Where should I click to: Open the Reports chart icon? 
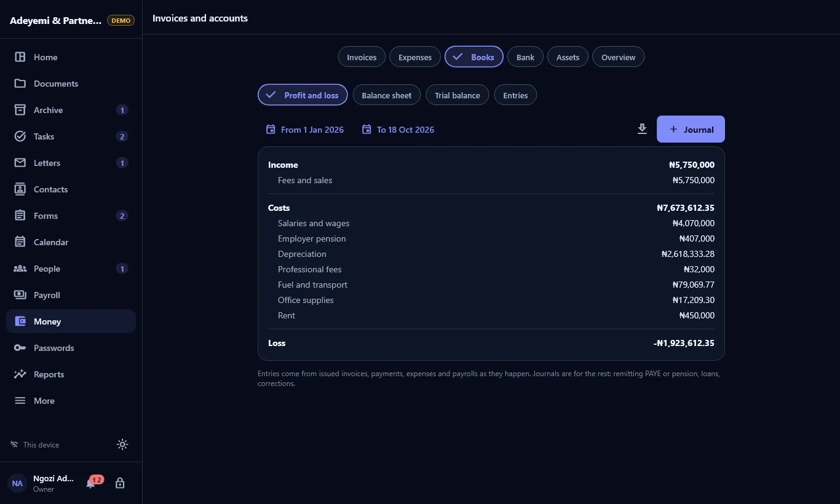pos(20,374)
